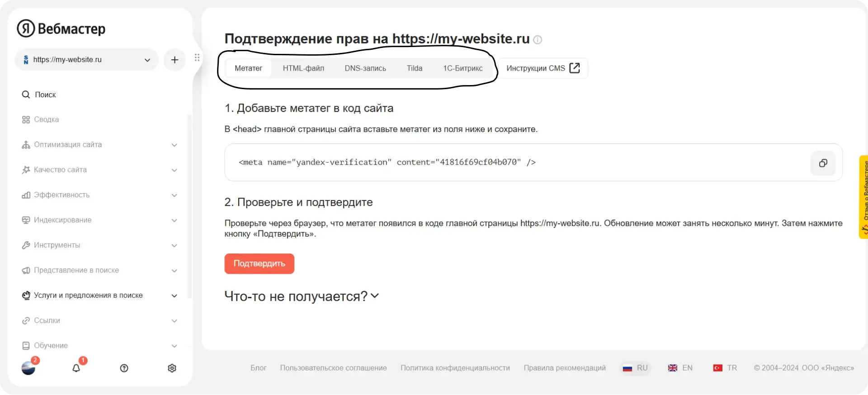Click Эффективность menu label
The width and height of the screenshot is (868, 395).
[62, 195]
